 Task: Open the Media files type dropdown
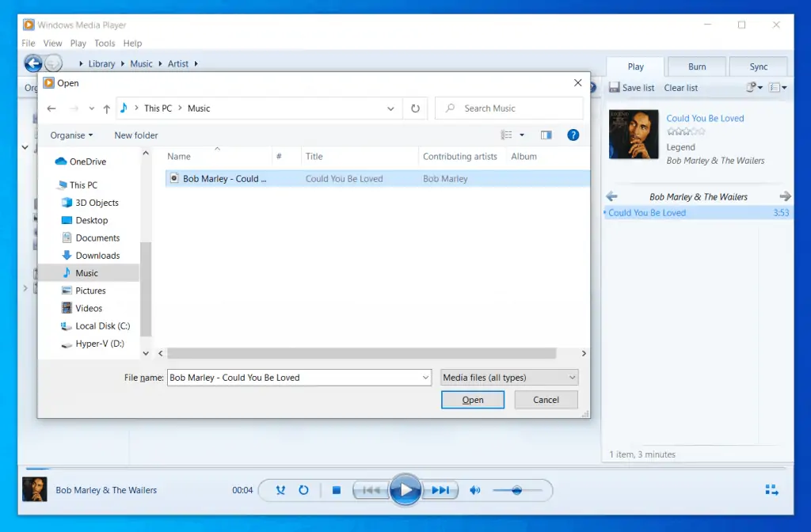coord(509,378)
